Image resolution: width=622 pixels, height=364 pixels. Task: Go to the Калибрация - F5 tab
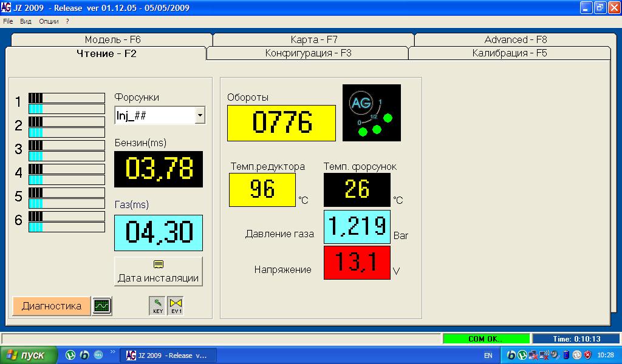510,53
